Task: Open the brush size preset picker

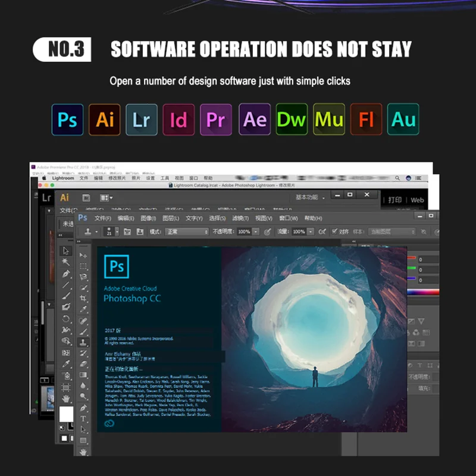Action: 117,231
